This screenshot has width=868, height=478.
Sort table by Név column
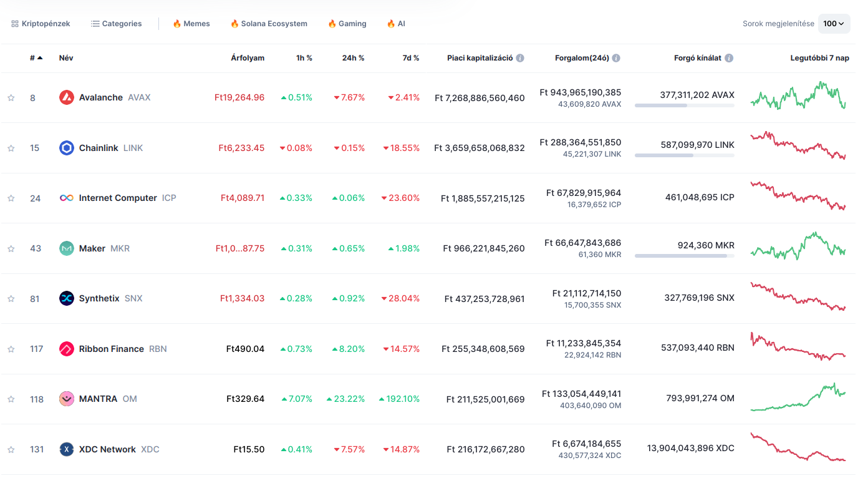click(x=66, y=58)
